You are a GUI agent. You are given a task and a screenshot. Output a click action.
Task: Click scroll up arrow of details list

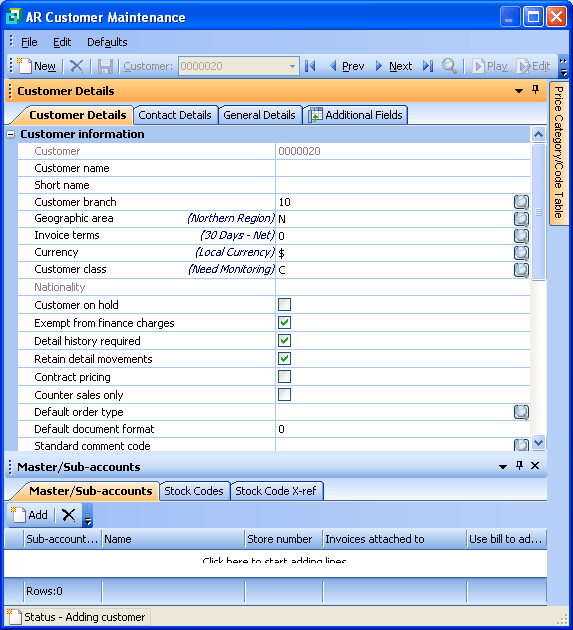(538, 134)
